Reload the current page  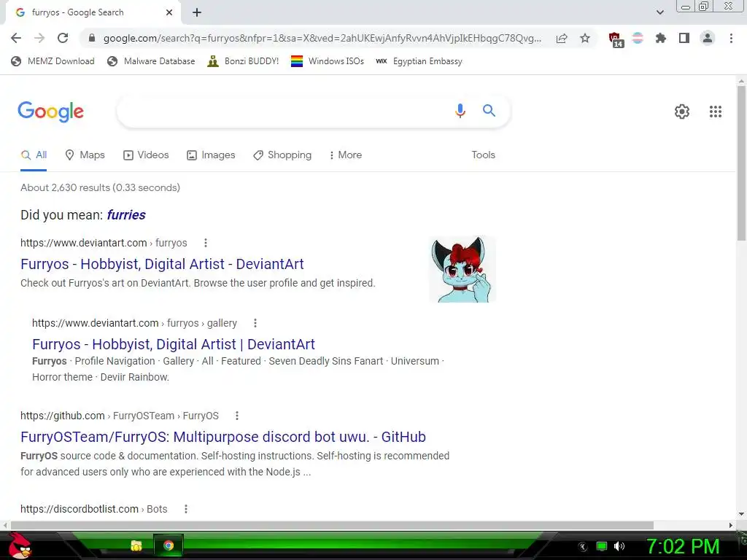tap(63, 38)
